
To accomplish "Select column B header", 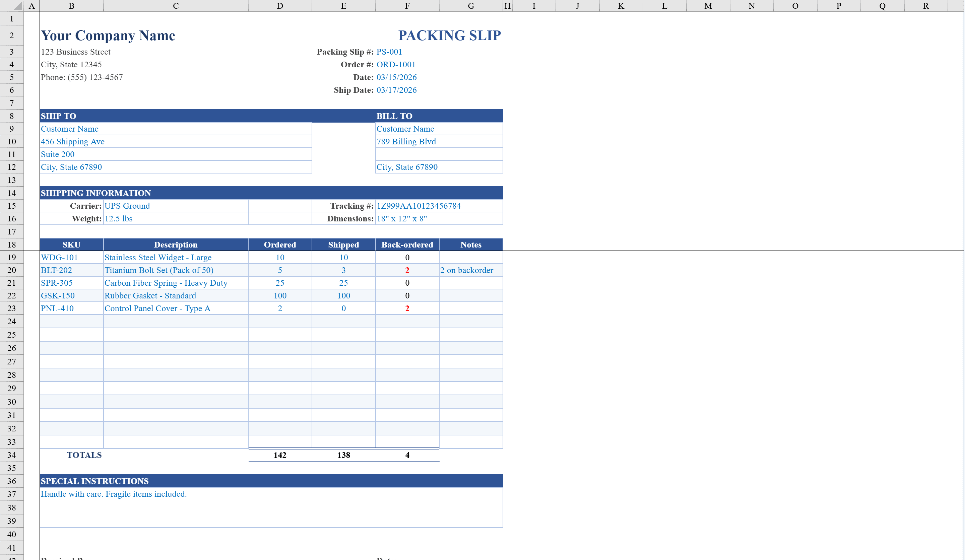I will pyautogui.click(x=71, y=5).
